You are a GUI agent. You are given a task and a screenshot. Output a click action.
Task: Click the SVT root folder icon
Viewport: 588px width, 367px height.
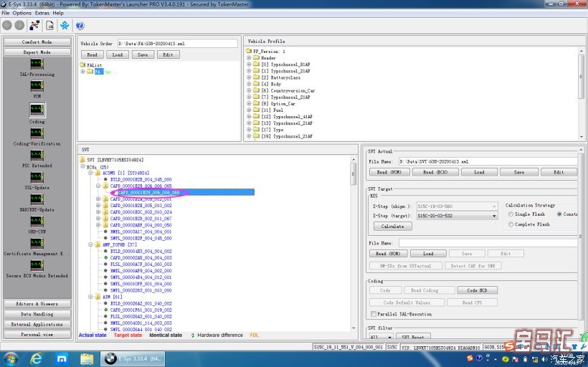82,160
